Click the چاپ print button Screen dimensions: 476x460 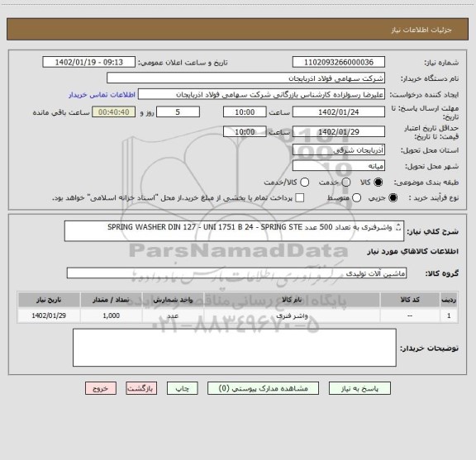(182, 388)
